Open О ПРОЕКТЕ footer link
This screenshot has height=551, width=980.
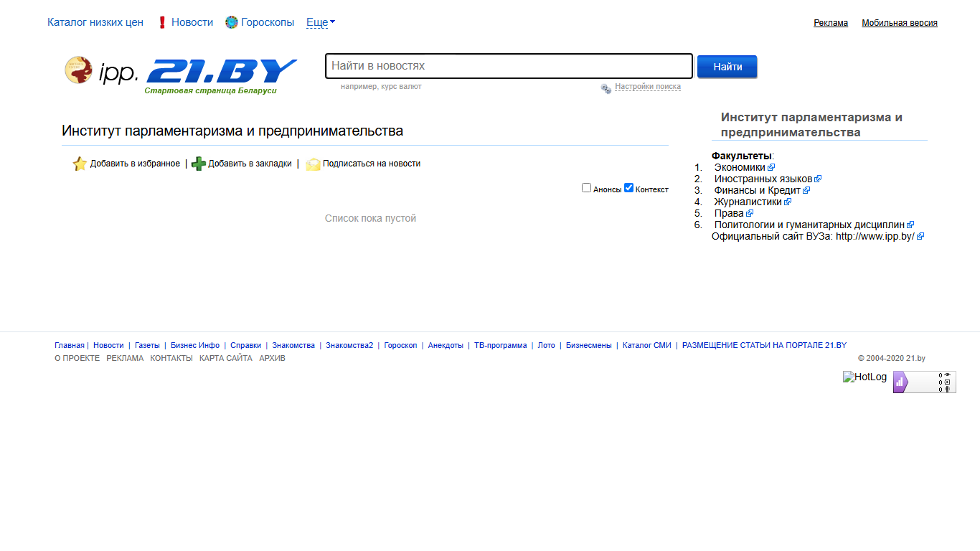(x=77, y=358)
